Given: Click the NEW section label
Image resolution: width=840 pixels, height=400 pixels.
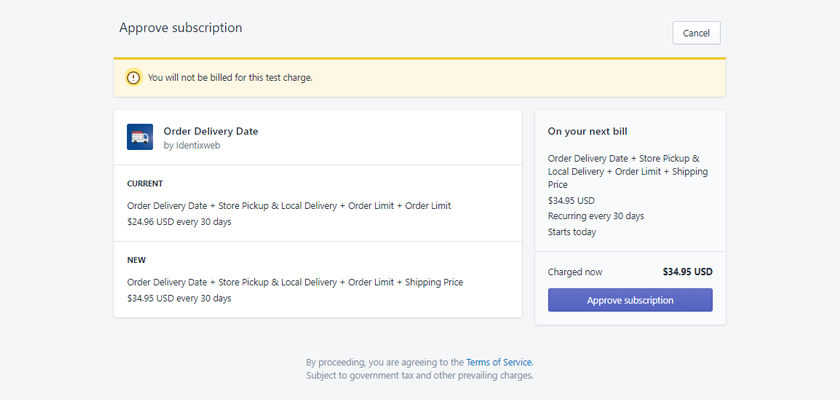Looking at the screenshot, I should (136, 260).
